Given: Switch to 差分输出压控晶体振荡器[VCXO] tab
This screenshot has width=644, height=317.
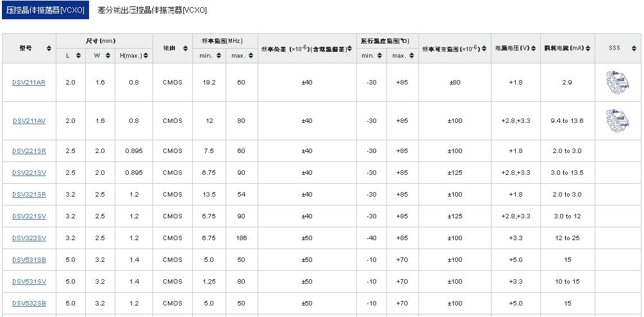Looking at the screenshot, I should pyautogui.click(x=152, y=10).
